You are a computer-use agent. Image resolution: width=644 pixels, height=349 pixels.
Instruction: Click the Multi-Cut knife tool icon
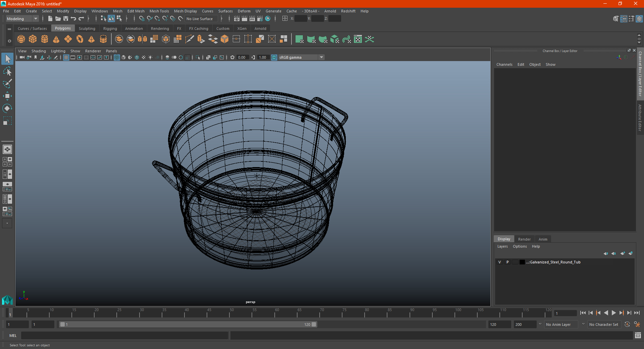tap(190, 39)
